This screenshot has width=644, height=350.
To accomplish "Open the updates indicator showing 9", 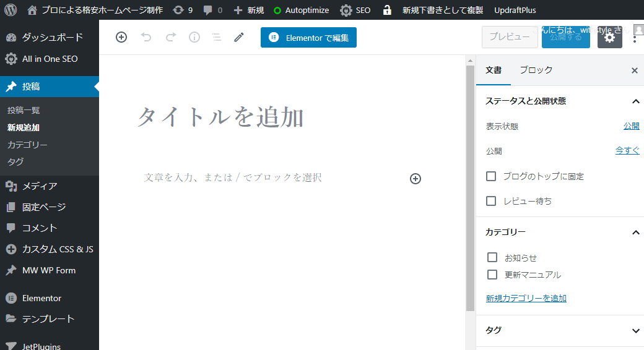I will pos(183,10).
